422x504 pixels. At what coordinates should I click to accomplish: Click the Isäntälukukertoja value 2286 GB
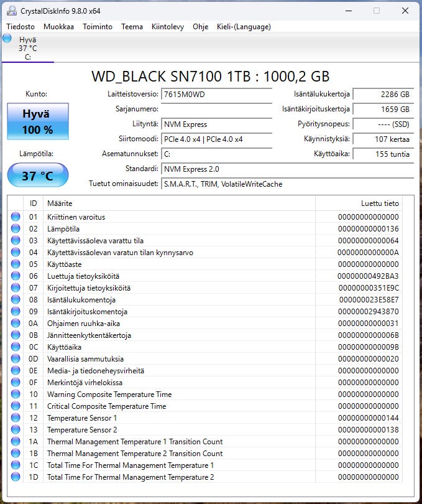[383, 95]
